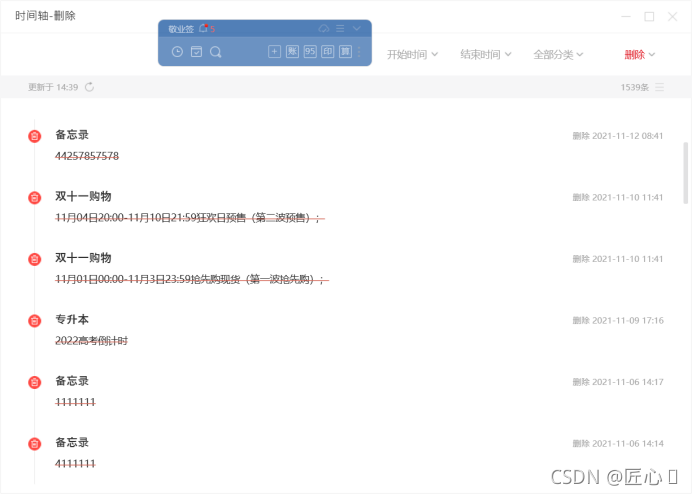Open the 算 calculator icon
This screenshot has height=495, width=693.
pos(345,52)
